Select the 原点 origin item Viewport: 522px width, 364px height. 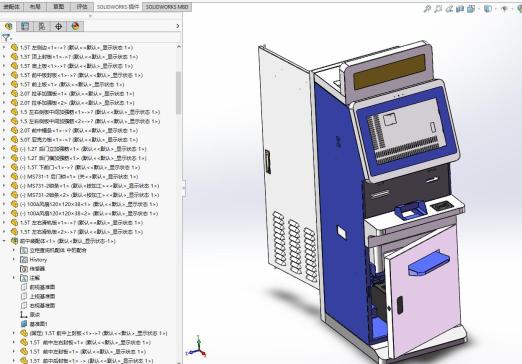coord(35,314)
